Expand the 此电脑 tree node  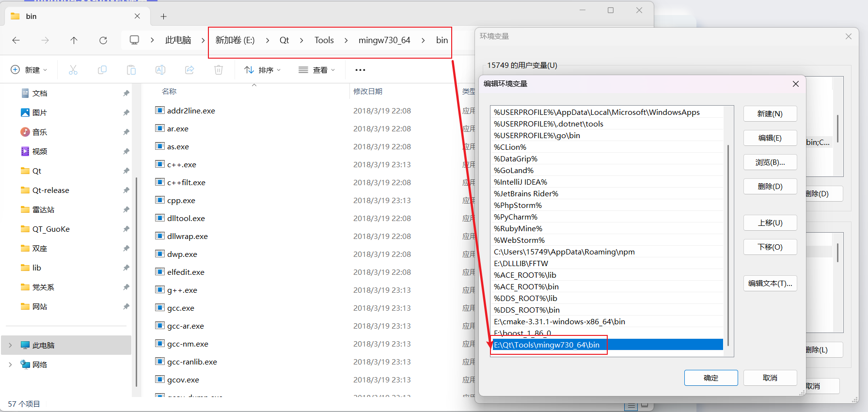10,345
